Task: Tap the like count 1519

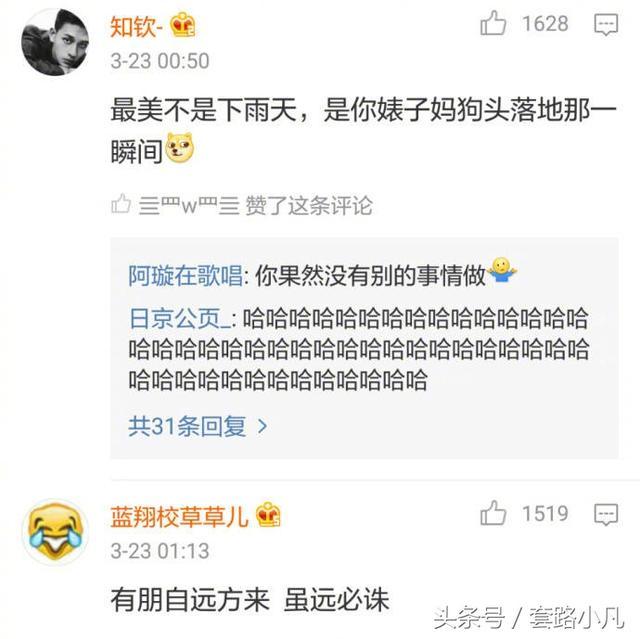Action: (545, 513)
